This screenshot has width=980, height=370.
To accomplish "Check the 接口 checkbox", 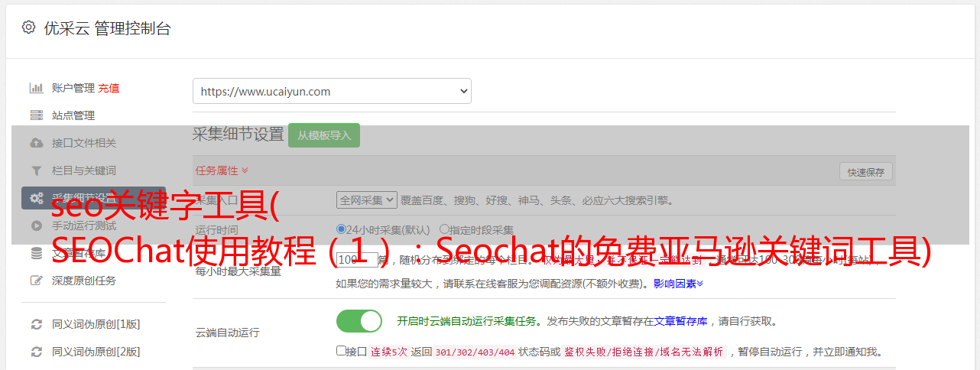I will click(x=341, y=351).
